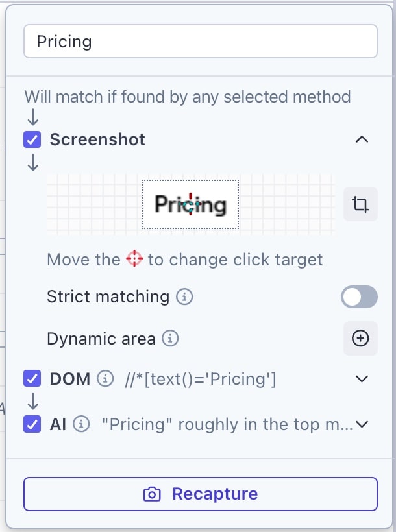
Task: Click the Recapture button
Action: click(x=201, y=494)
